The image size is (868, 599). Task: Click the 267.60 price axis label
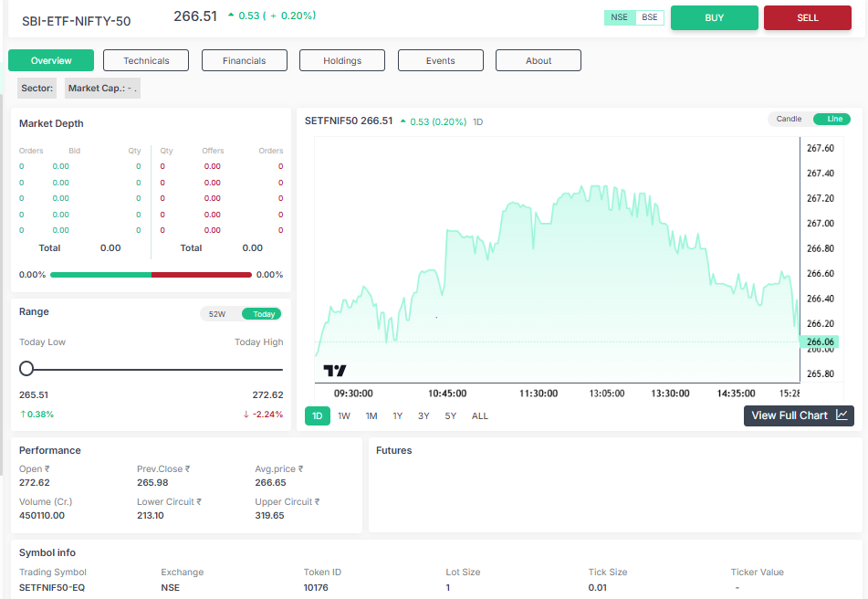(821, 148)
